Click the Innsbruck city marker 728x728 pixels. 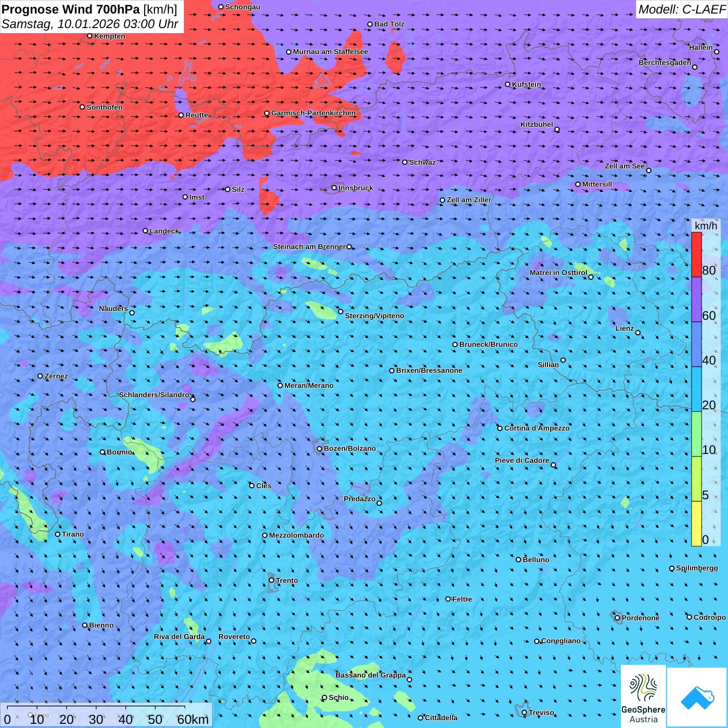coord(334,188)
